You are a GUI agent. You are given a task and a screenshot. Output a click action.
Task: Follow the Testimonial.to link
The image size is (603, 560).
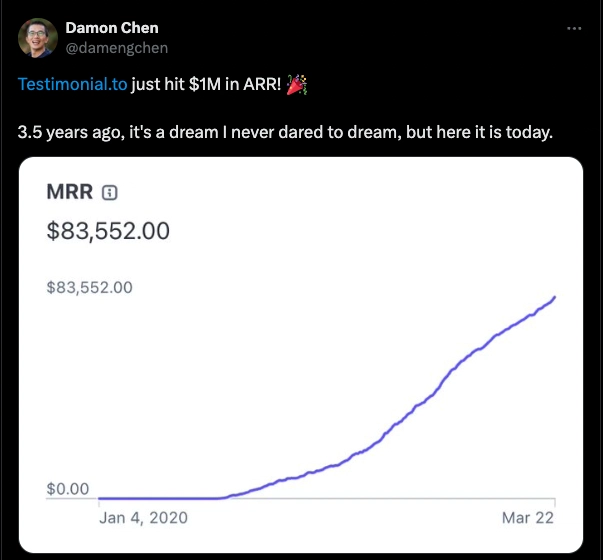click(x=72, y=84)
